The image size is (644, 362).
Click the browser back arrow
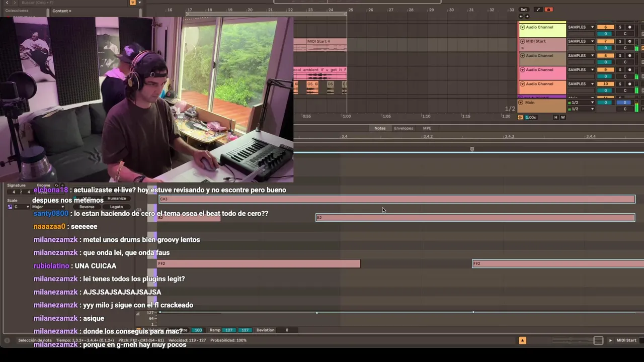(x=7, y=3)
